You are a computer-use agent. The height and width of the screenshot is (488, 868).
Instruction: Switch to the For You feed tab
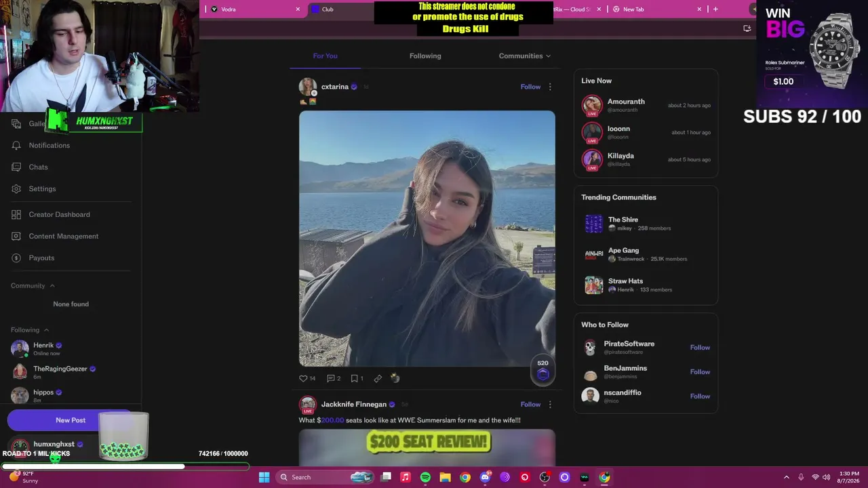325,56
